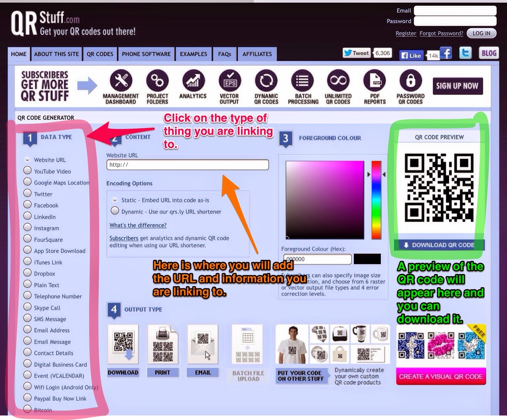Click the Register link
Screen dimensions: 507x420
[406, 33]
